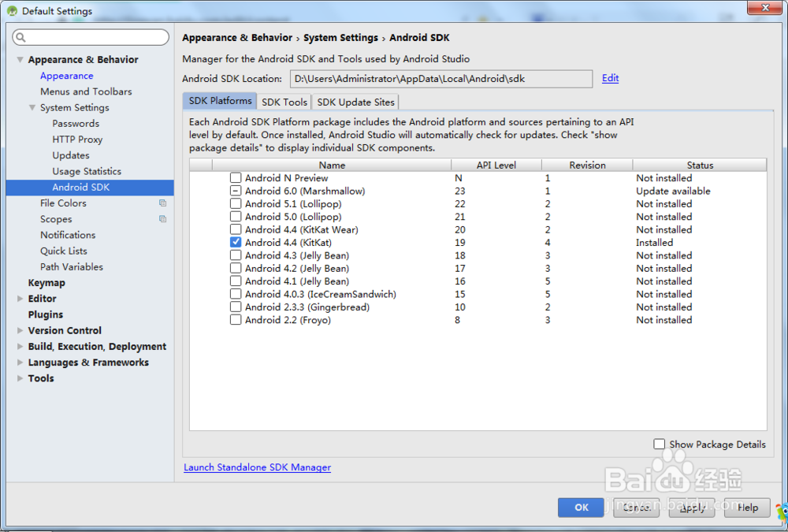Open Passwords settings page
788x532 pixels.
(76, 124)
